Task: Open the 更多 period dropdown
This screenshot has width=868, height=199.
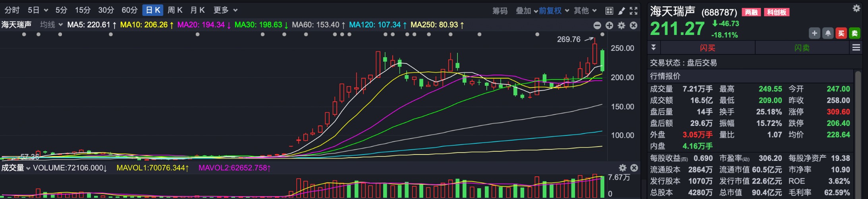Action: click(x=225, y=10)
